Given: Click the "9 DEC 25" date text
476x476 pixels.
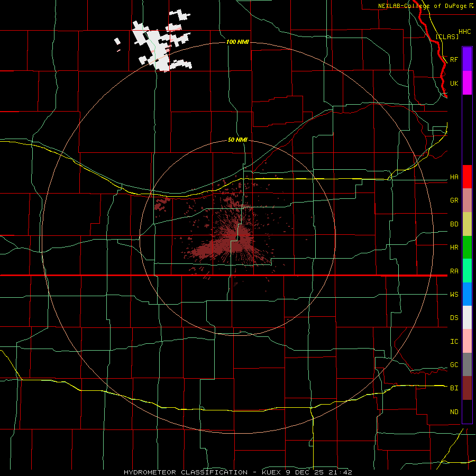Looking at the screenshot, I should pyautogui.click(x=305, y=472).
